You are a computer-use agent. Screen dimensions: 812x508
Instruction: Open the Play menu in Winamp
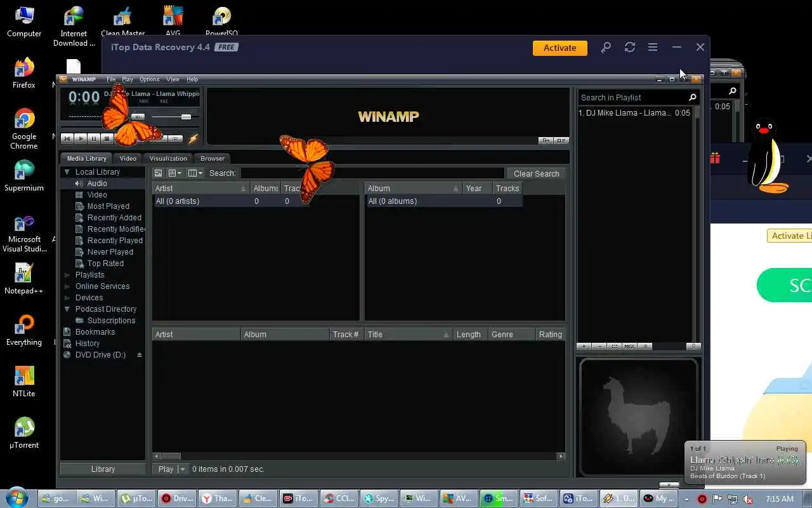pos(128,79)
